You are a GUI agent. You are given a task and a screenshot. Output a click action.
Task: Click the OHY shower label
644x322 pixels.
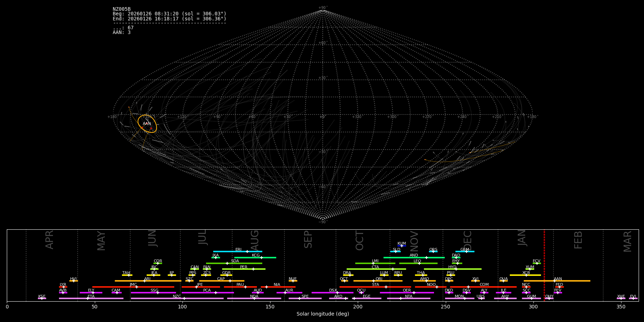tap(549, 297)
